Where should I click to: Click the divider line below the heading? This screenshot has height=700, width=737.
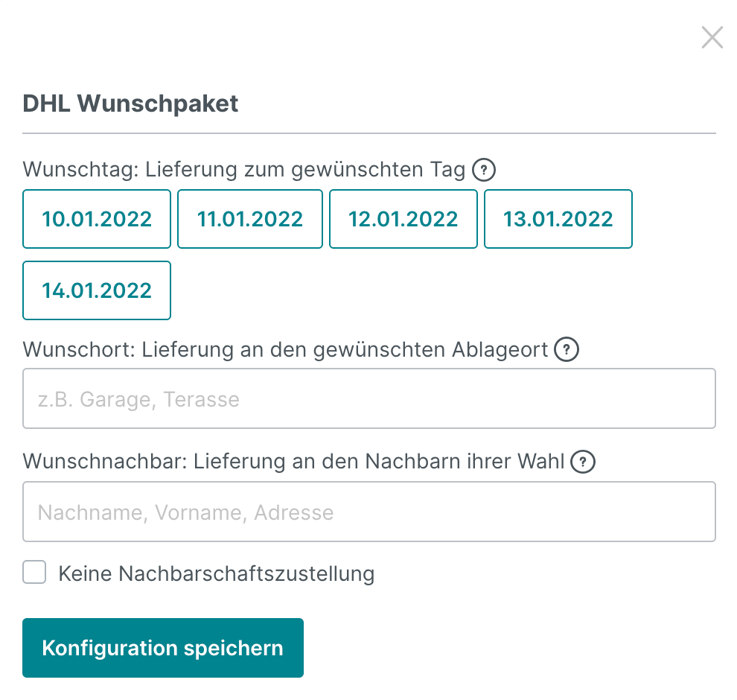368,133
